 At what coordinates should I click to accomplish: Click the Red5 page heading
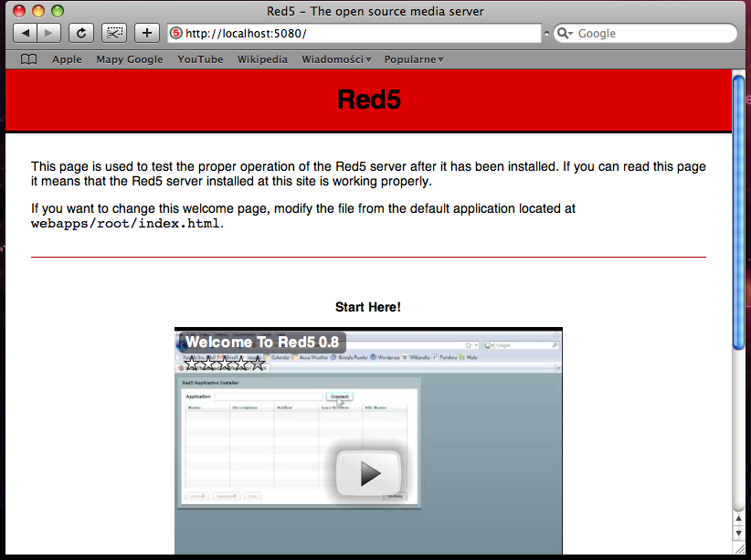pyautogui.click(x=369, y=100)
